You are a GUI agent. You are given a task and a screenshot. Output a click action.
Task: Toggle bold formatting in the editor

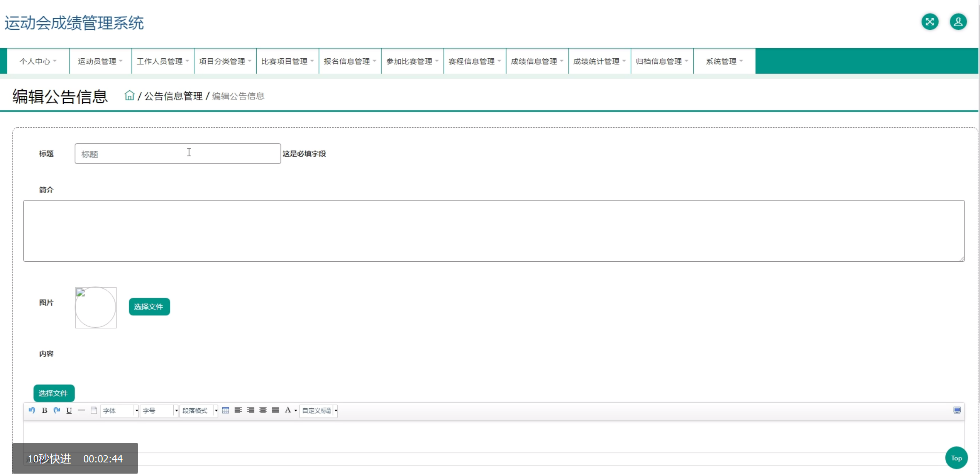(x=44, y=410)
